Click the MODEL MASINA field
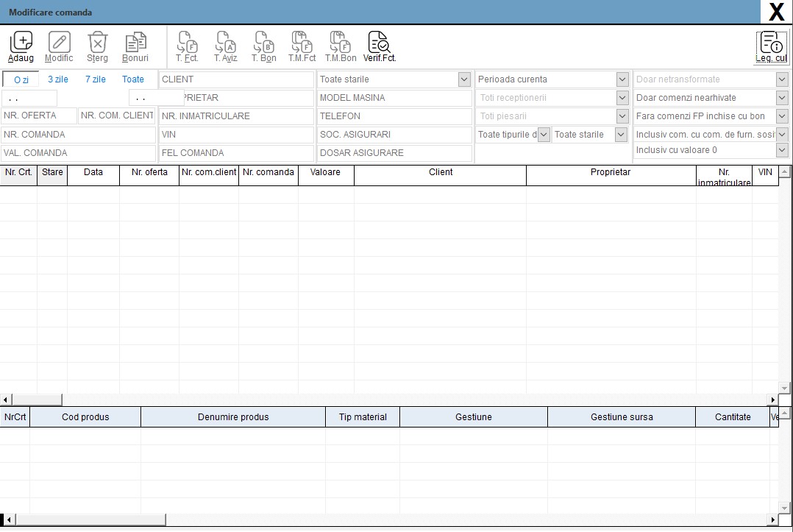Viewport: 793px width, 532px height. point(394,98)
